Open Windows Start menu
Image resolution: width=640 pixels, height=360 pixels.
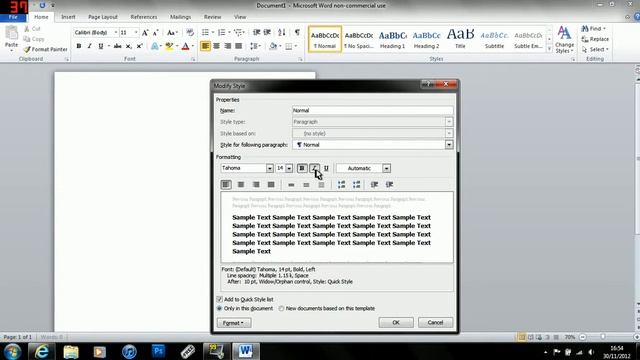[12, 351]
